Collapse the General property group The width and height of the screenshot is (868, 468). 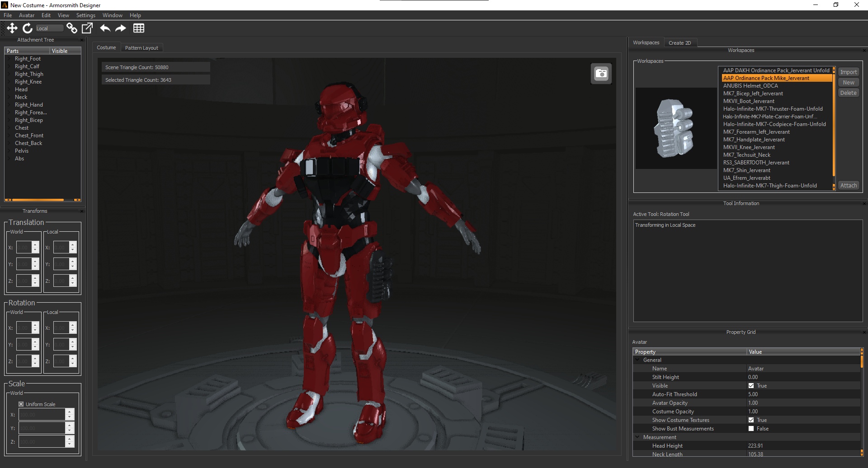point(637,360)
